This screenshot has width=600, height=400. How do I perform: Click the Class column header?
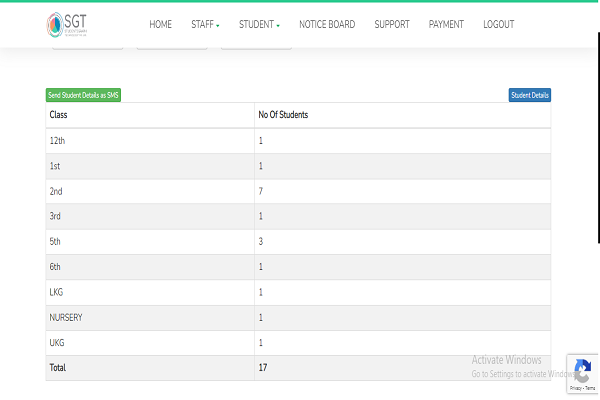(58, 115)
